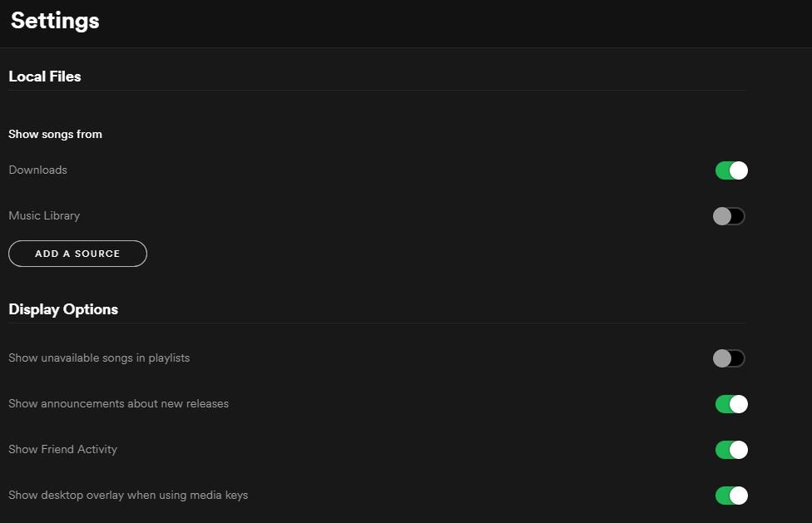Select the Downloads label text
The image size is (812, 523).
pos(37,170)
